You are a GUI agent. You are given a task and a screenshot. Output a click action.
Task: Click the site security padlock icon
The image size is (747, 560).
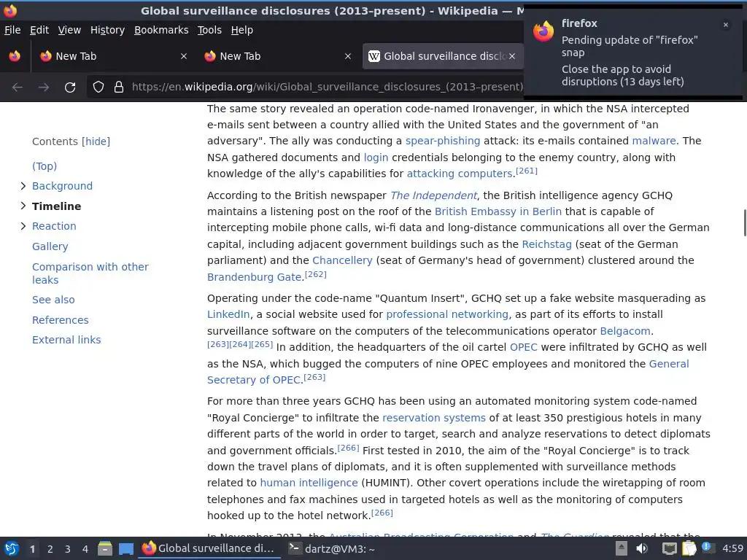(x=119, y=87)
